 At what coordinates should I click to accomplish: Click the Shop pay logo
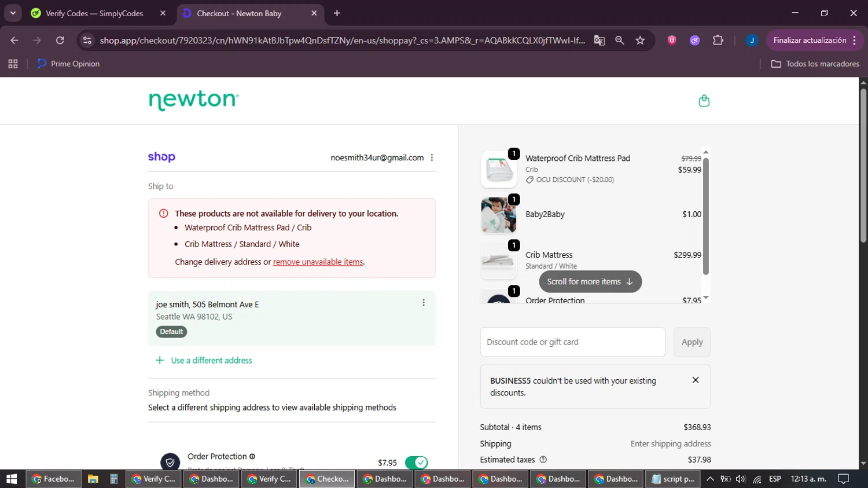tap(161, 157)
